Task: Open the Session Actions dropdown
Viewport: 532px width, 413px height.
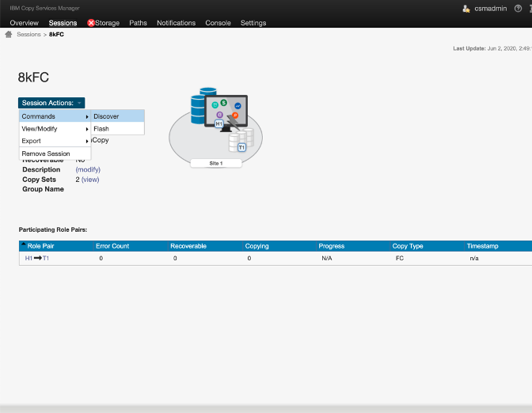Action: 51,103
